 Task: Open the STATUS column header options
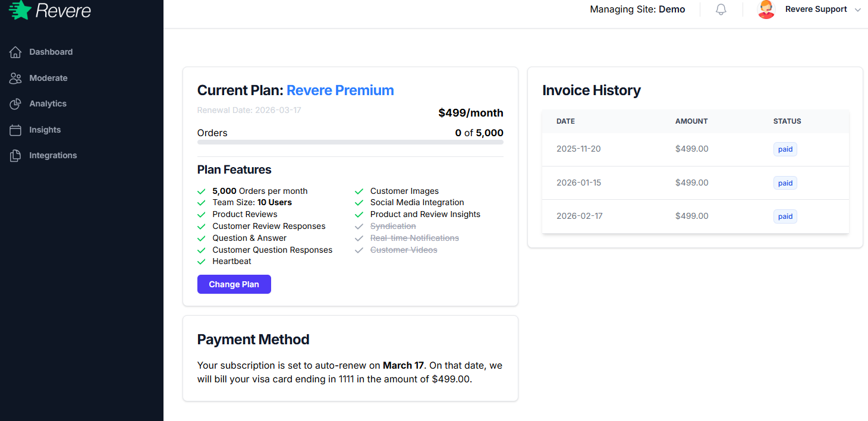(x=787, y=121)
